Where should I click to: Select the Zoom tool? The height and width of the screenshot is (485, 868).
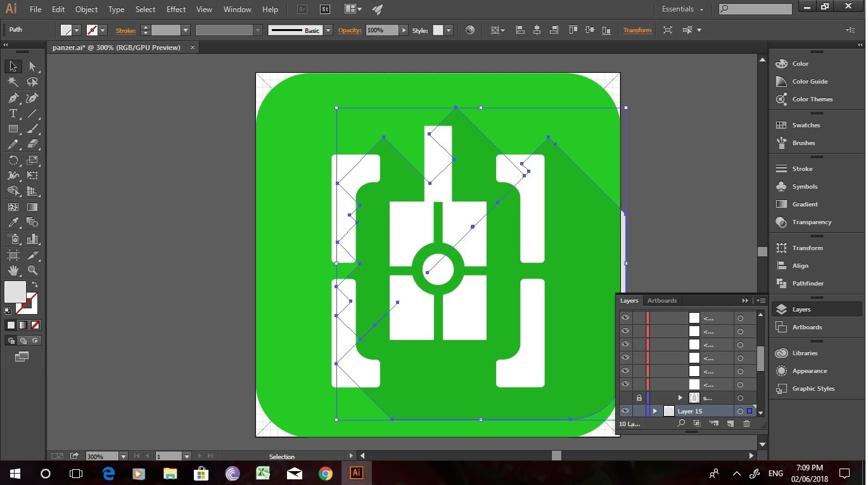[32, 270]
